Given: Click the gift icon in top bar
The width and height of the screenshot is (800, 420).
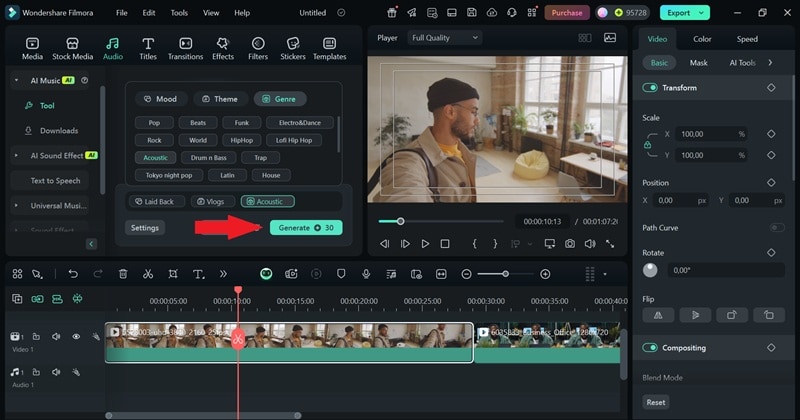Looking at the screenshot, I should [x=392, y=13].
